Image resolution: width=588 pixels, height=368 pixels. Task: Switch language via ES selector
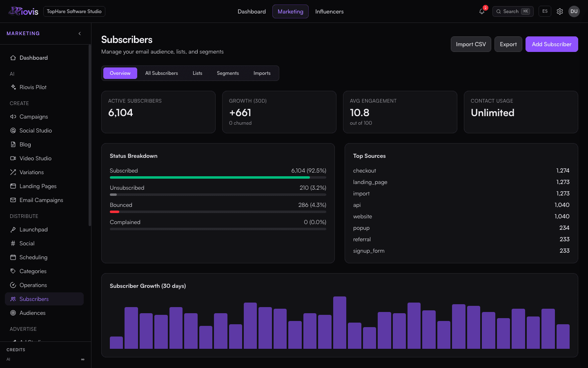point(545,11)
